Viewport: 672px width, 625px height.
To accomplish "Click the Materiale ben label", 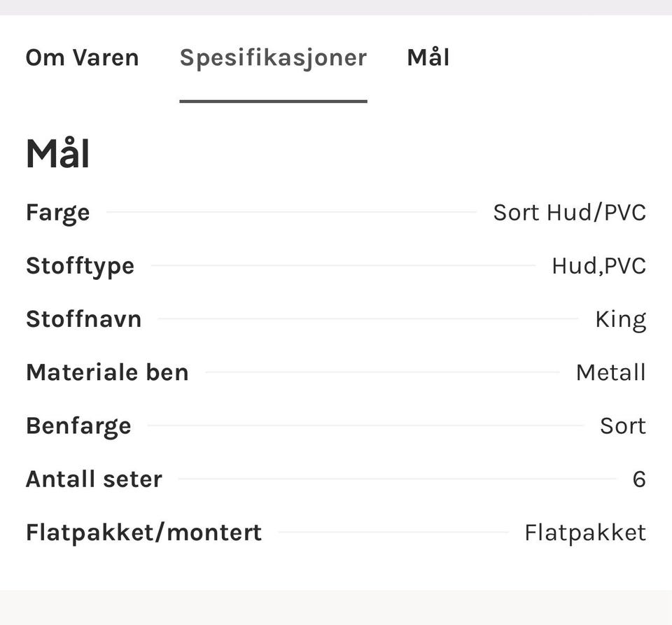I will tap(107, 372).
